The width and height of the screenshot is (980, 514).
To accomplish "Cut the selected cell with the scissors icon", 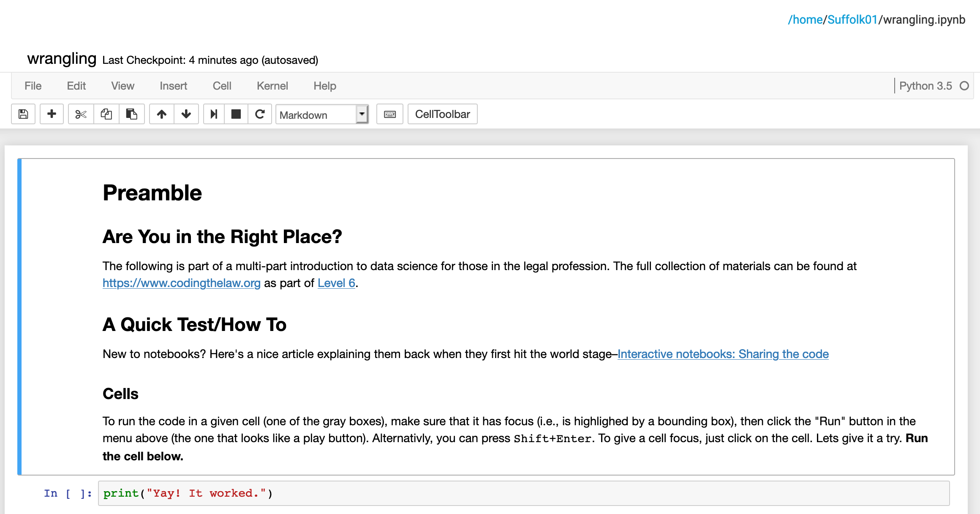I will 81,114.
